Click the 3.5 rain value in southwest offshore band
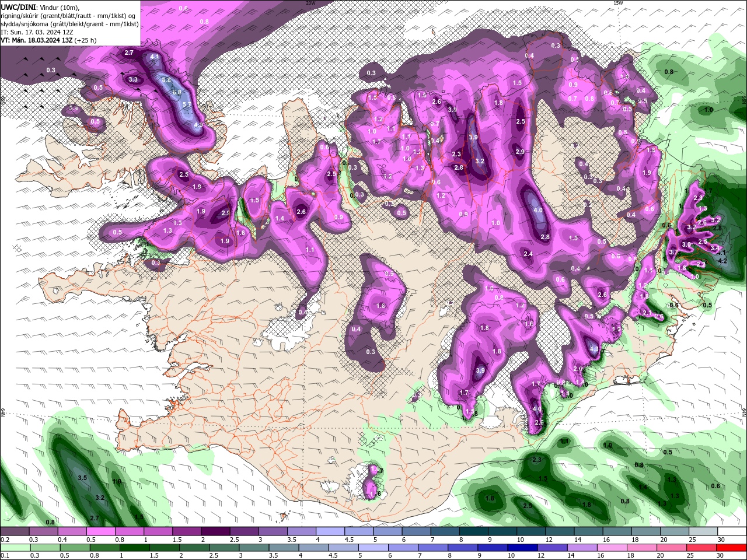The height and width of the screenshot is (560, 747). coord(82,478)
